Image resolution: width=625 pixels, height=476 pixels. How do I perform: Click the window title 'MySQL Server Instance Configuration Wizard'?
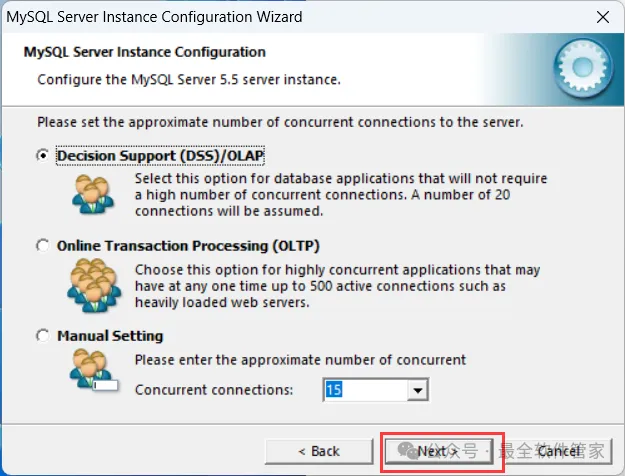(154, 17)
